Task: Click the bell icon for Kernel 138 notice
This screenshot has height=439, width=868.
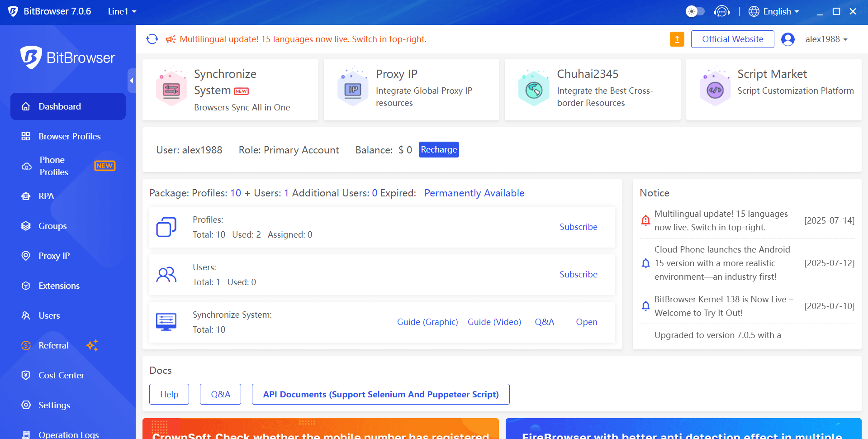Action: click(645, 306)
